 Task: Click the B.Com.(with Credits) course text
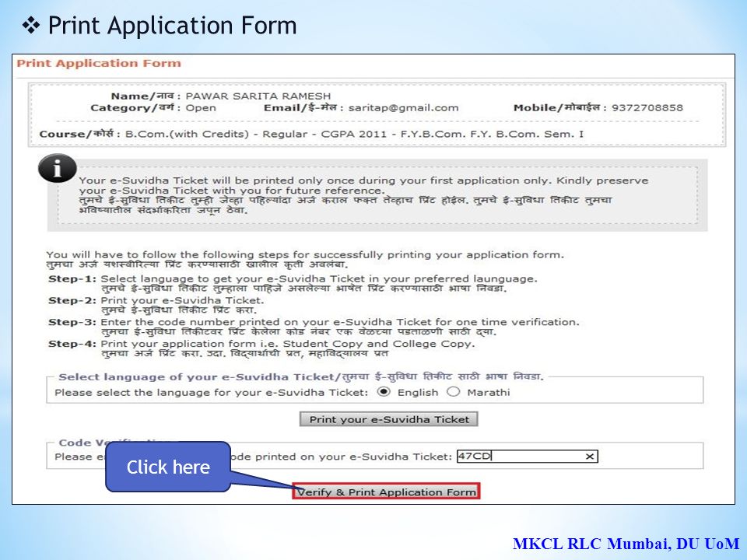coord(354,135)
